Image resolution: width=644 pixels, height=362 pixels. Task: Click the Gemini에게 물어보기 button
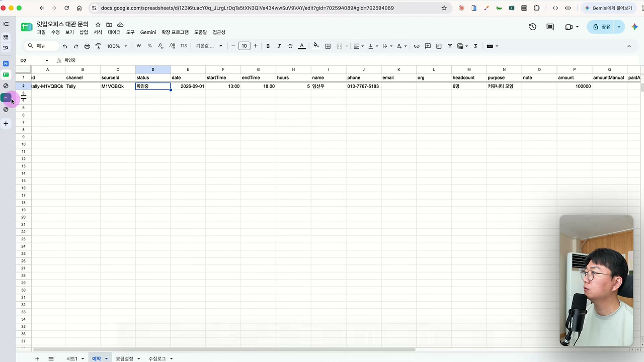point(608,8)
